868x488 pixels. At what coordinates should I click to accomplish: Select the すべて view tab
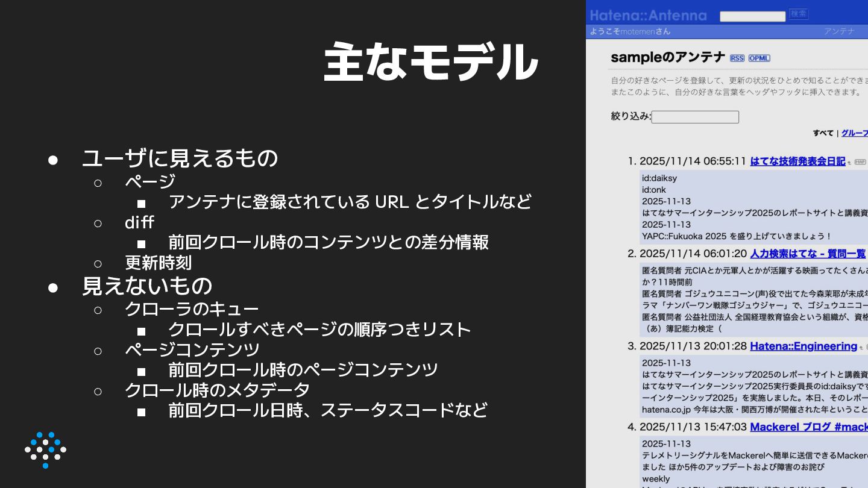tap(823, 133)
